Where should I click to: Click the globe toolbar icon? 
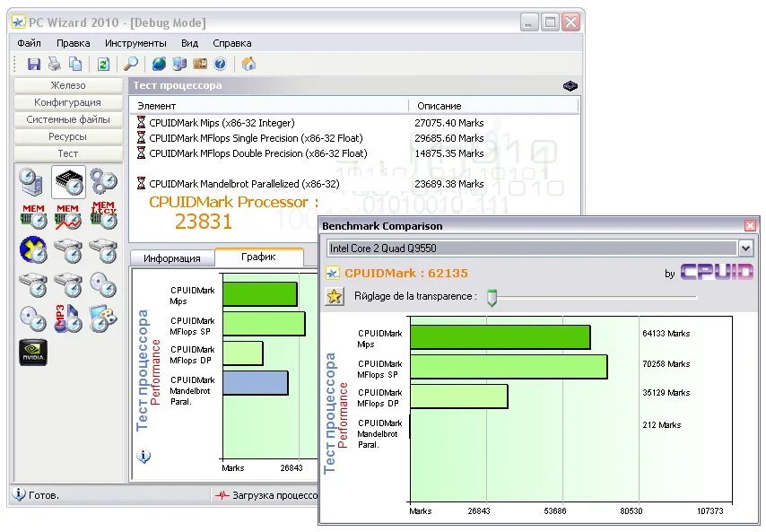(x=159, y=64)
